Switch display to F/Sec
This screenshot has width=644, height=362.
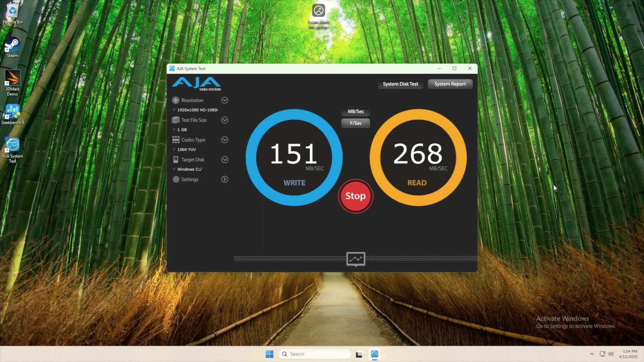(356, 123)
